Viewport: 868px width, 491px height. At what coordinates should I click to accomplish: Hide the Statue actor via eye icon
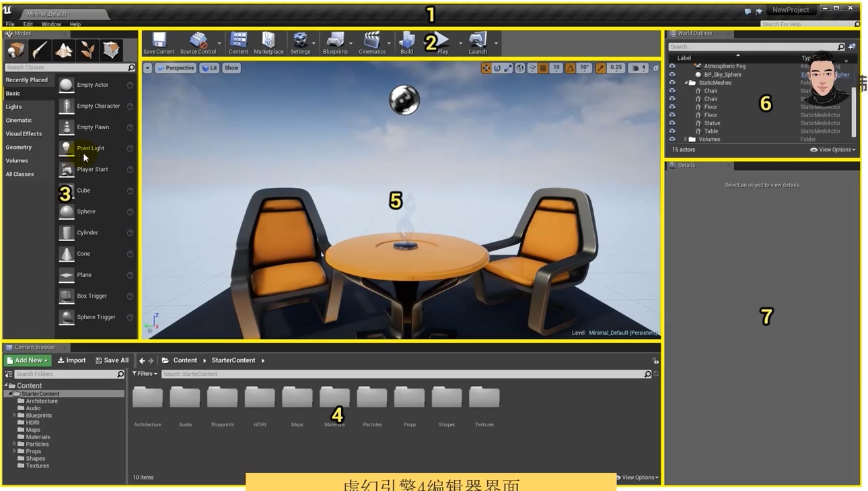[x=672, y=123]
